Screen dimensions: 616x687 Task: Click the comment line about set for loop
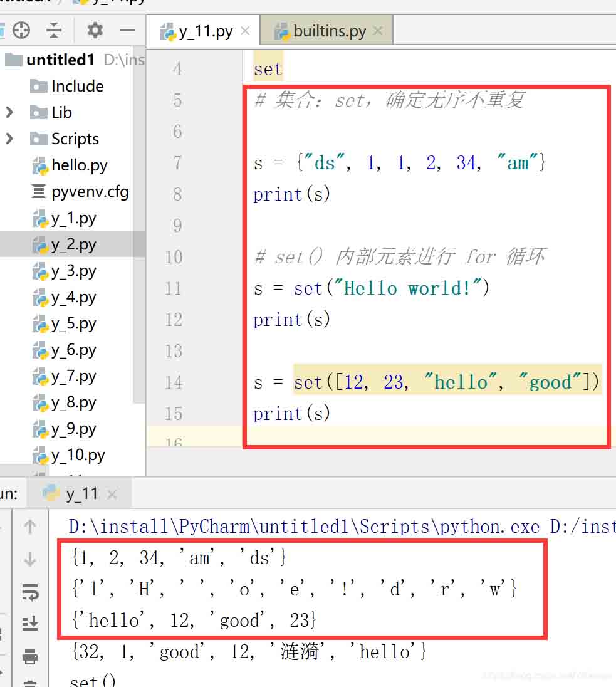pyautogui.click(x=399, y=256)
